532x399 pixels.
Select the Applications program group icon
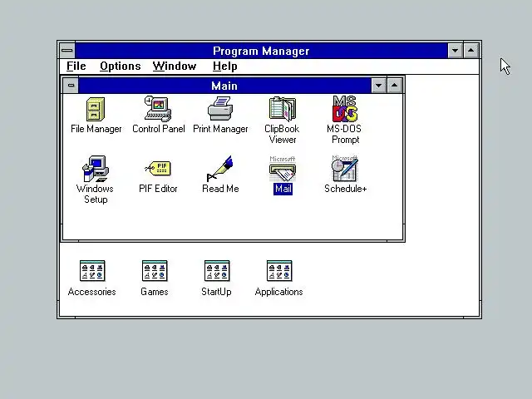pyautogui.click(x=279, y=271)
